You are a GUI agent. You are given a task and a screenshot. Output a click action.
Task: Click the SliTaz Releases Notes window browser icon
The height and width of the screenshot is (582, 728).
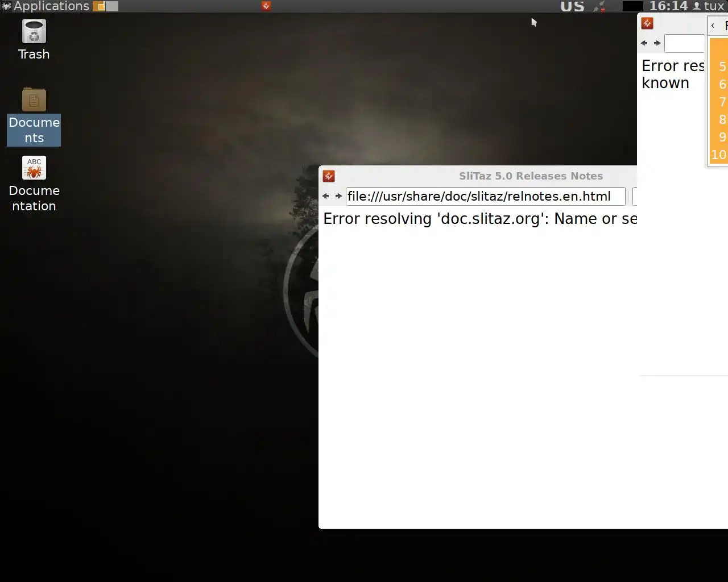[x=329, y=176]
